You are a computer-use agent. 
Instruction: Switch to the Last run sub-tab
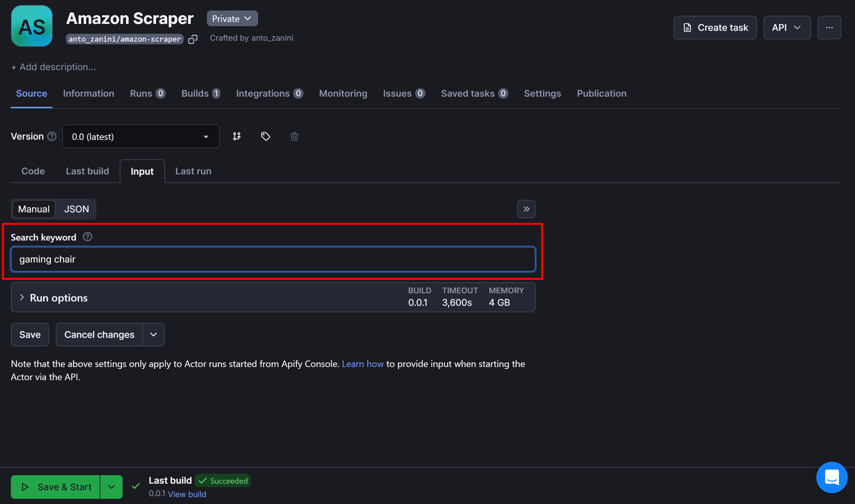[193, 171]
